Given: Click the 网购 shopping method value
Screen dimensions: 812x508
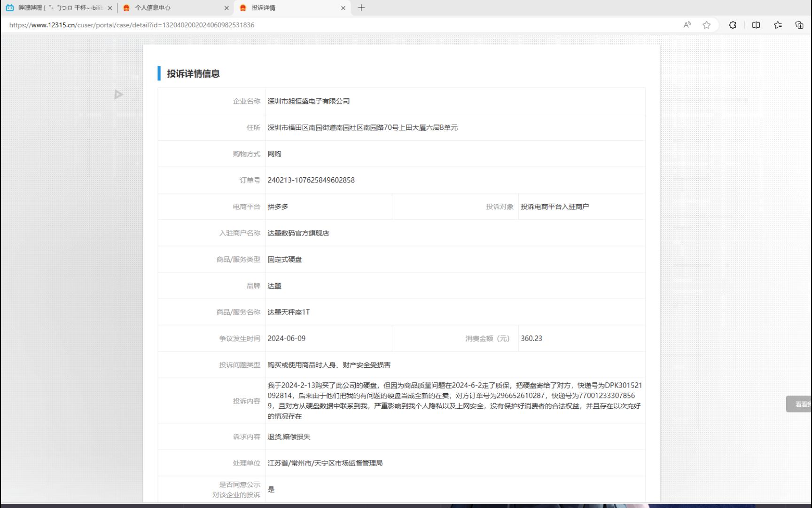Looking at the screenshot, I should tap(274, 154).
